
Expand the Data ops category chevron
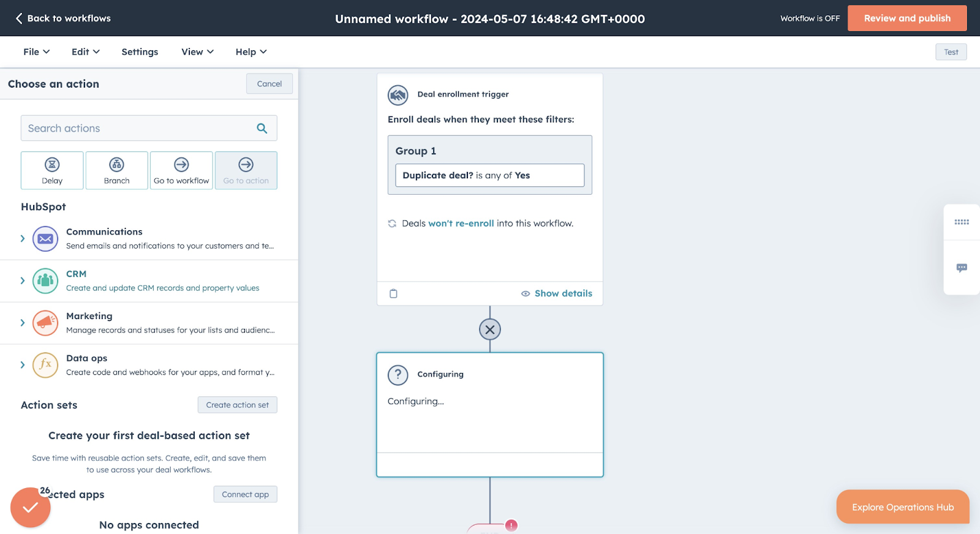click(x=23, y=365)
